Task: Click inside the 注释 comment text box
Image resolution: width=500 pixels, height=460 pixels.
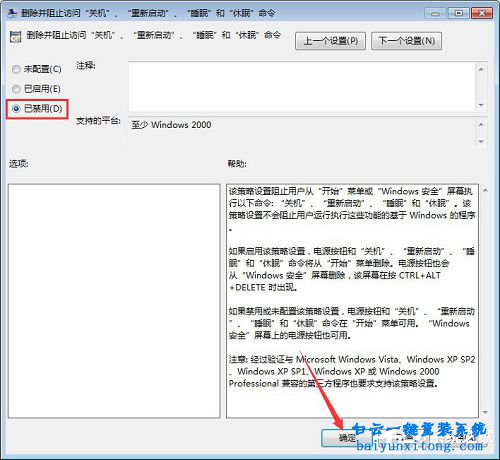Action: [x=302, y=87]
